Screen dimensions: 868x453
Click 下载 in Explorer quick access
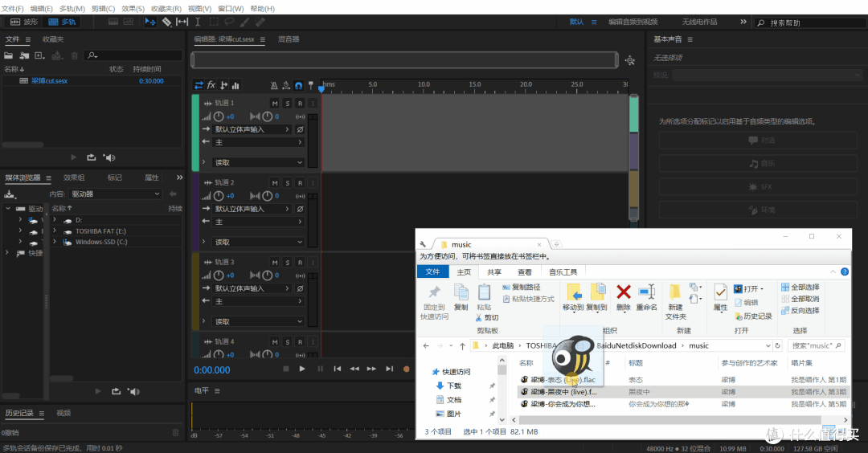pyautogui.click(x=454, y=386)
